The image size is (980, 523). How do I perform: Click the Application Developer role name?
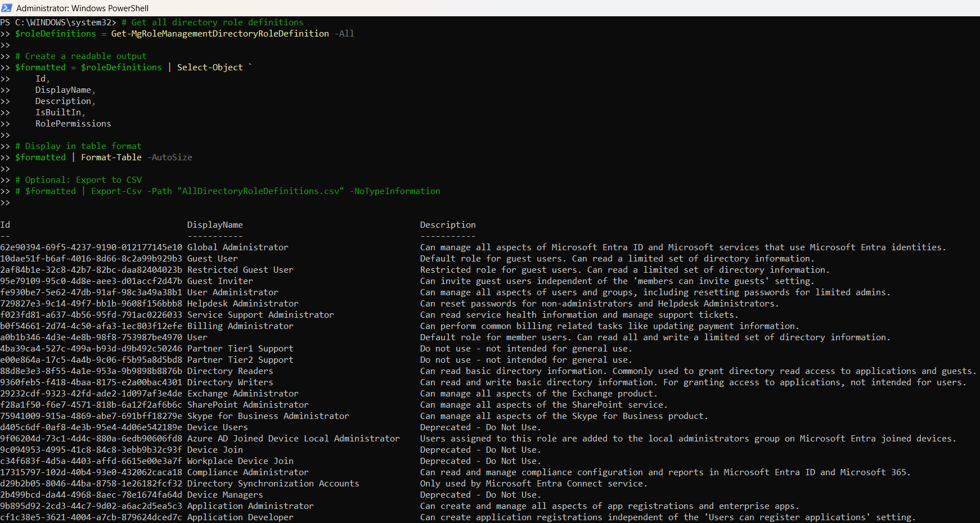(x=240, y=517)
